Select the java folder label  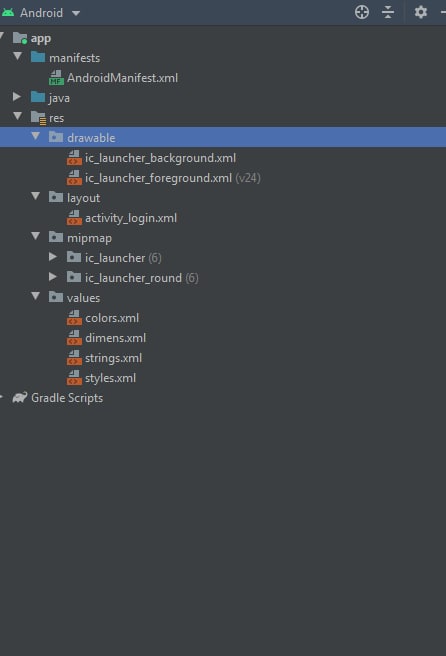point(59,98)
